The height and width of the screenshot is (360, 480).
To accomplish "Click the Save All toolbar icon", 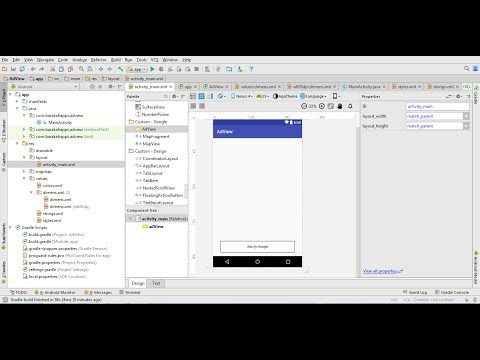I will point(13,69).
